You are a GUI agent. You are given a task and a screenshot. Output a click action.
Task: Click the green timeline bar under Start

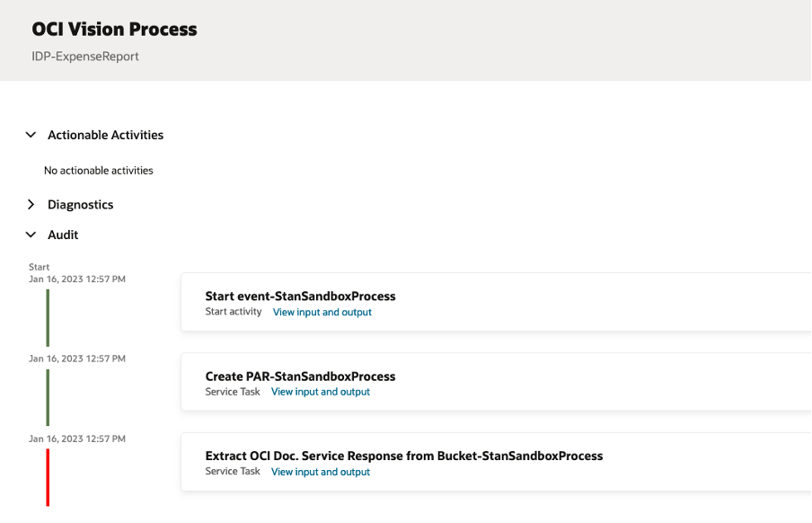coord(48,317)
